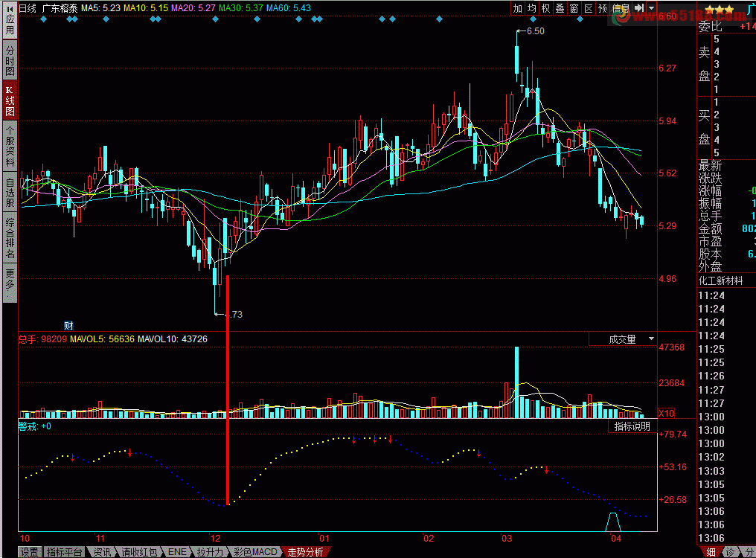This screenshot has width=756, height=558.
Task: Click the 化工新材料 sector link
Action: coord(721,280)
